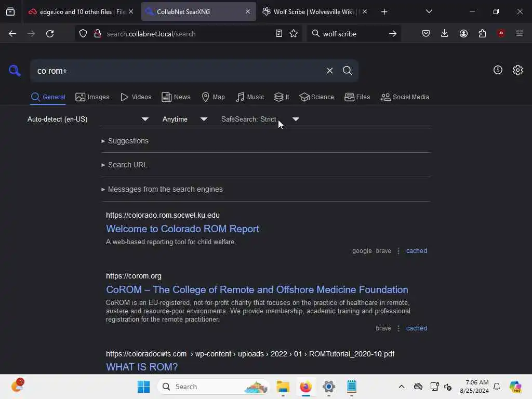The width and height of the screenshot is (532, 399).
Task: Open Firefox View tabs icon
Action: click(10, 11)
